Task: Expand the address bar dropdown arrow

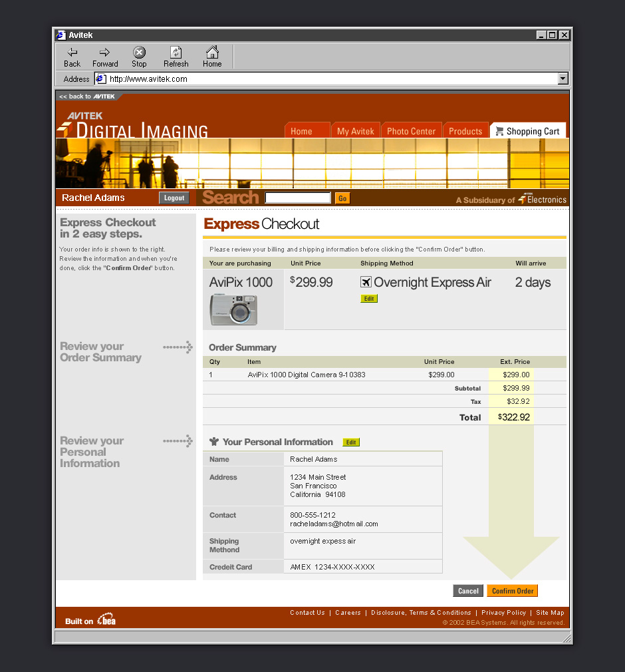Action: [x=563, y=79]
